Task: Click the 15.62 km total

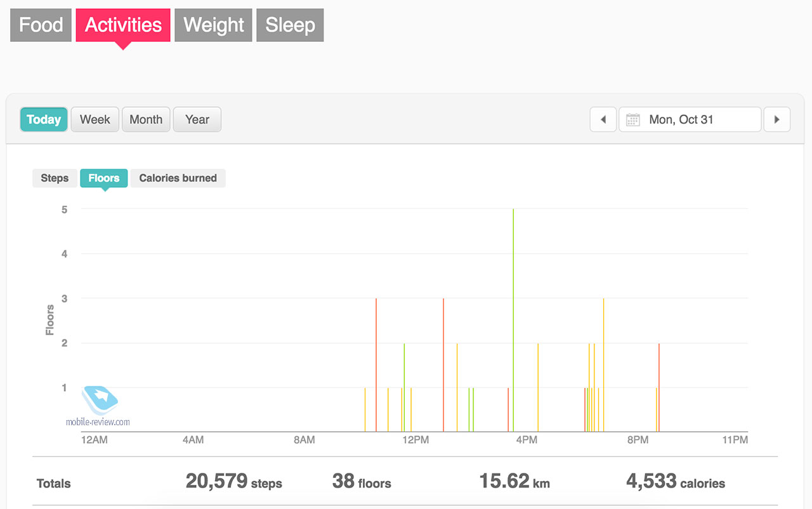Action: point(514,482)
